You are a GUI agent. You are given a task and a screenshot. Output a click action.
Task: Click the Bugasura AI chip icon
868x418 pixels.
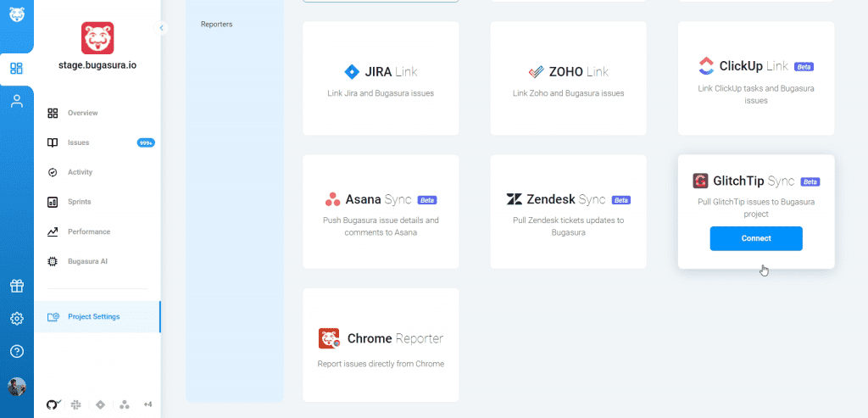[53, 261]
